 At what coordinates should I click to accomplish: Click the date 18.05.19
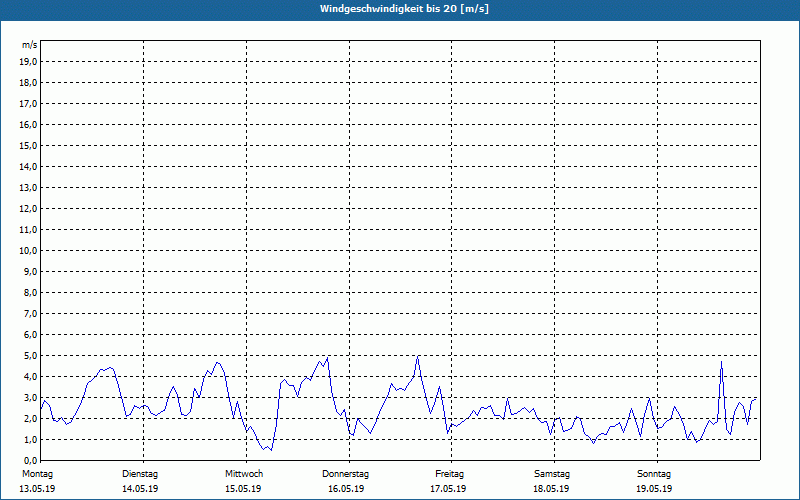551,489
